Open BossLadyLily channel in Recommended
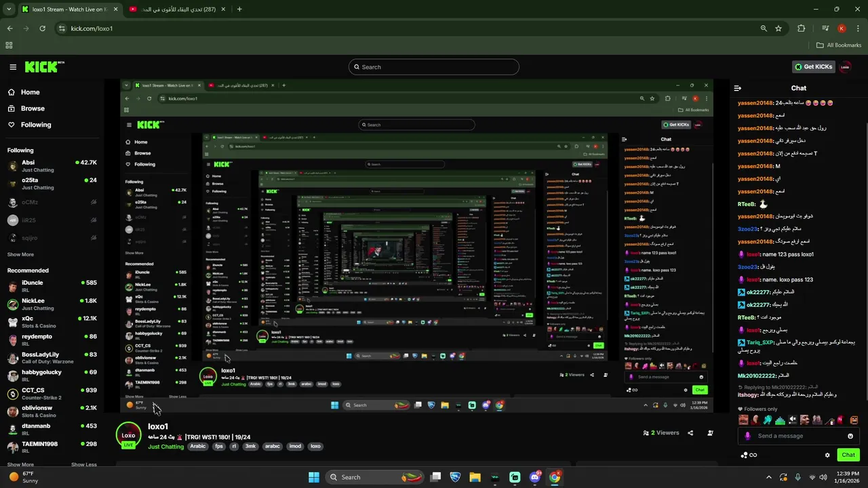The width and height of the screenshot is (868, 488). (x=52, y=358)
